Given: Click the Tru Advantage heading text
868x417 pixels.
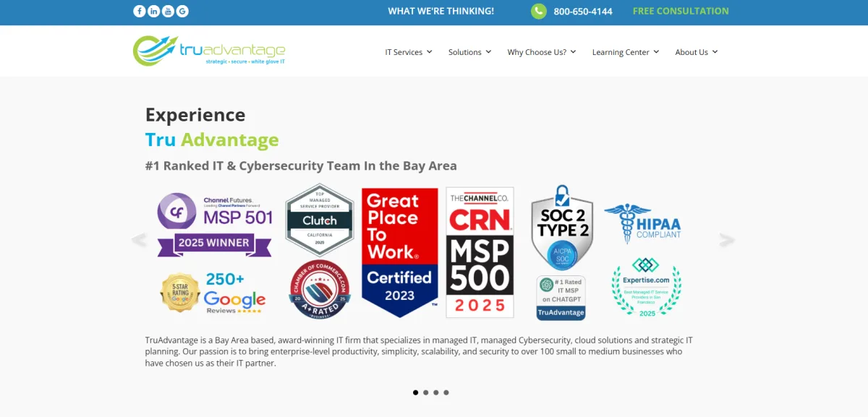Looking at the screenshot, I should click(x=212, y=139).
